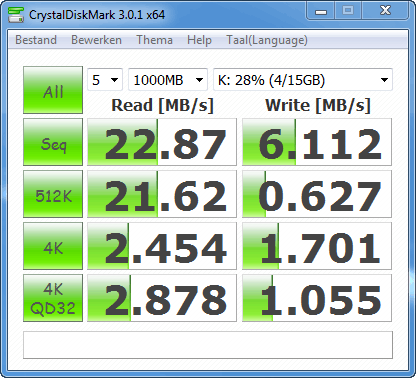Click the Seq read value 22.87
Viewport: 416px width, 378px height.
pos(162,142)
